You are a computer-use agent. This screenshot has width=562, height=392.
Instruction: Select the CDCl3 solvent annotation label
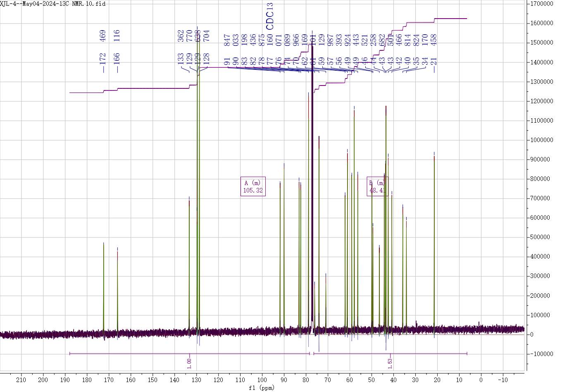coord(269,16)
